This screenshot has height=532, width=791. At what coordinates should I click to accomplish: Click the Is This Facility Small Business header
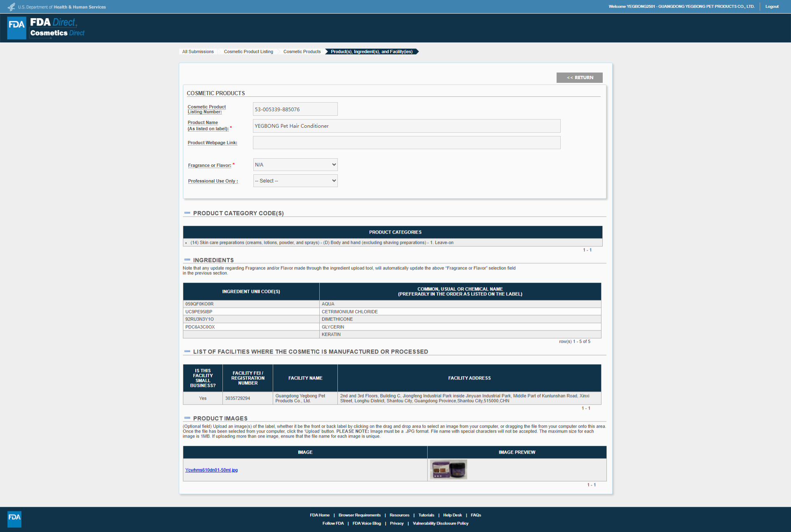203,378
